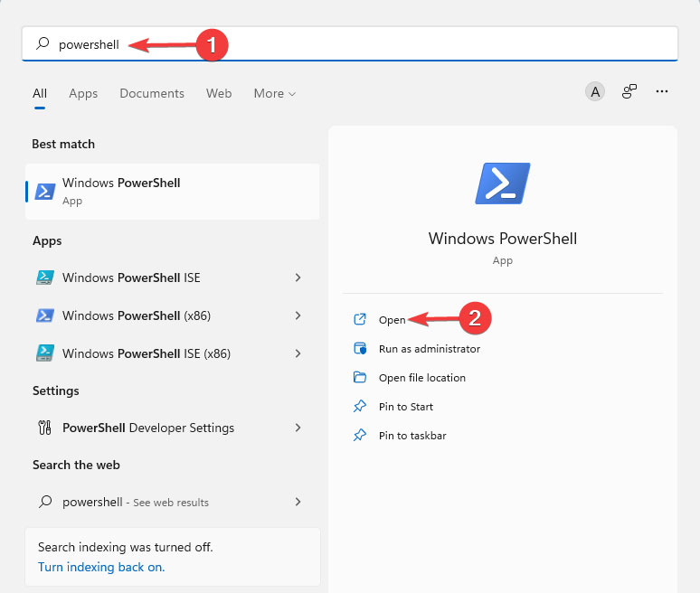The image size is (700, 593).
Task: Click Windows PowerShell icon in best match
Action: pos(45,192)
